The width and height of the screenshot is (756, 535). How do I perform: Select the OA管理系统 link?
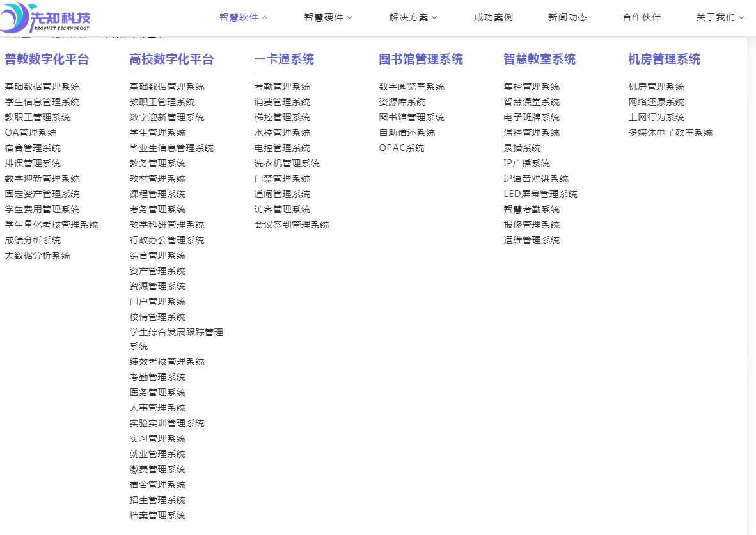30,132
